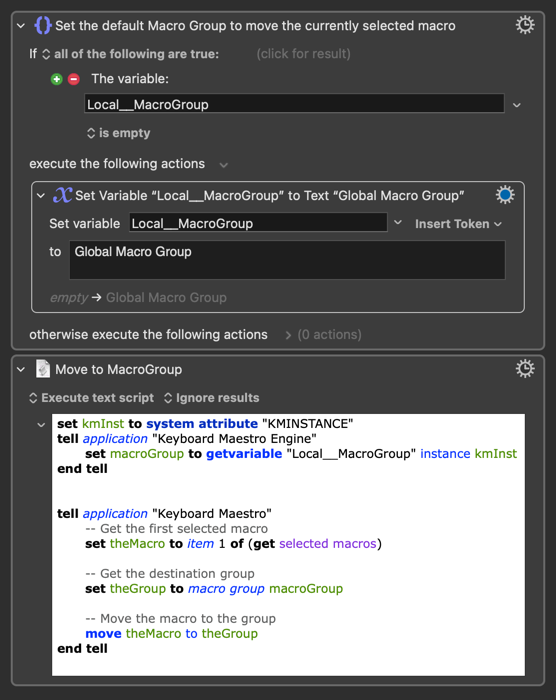Click script comment 'Move the macro to the group'

pyautogui.click(x=180, y=618)
